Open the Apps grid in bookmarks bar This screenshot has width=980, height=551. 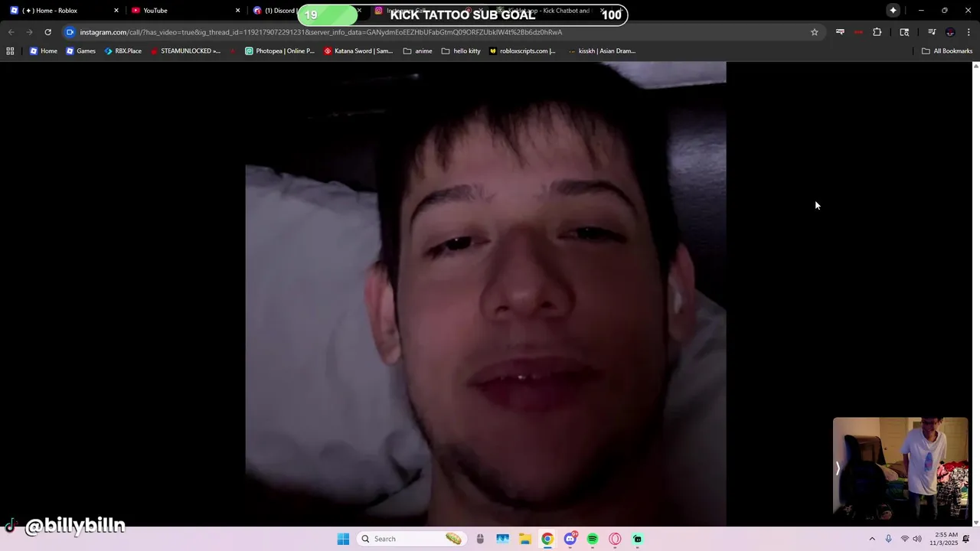pyautogui.click(x=10, y=51)
